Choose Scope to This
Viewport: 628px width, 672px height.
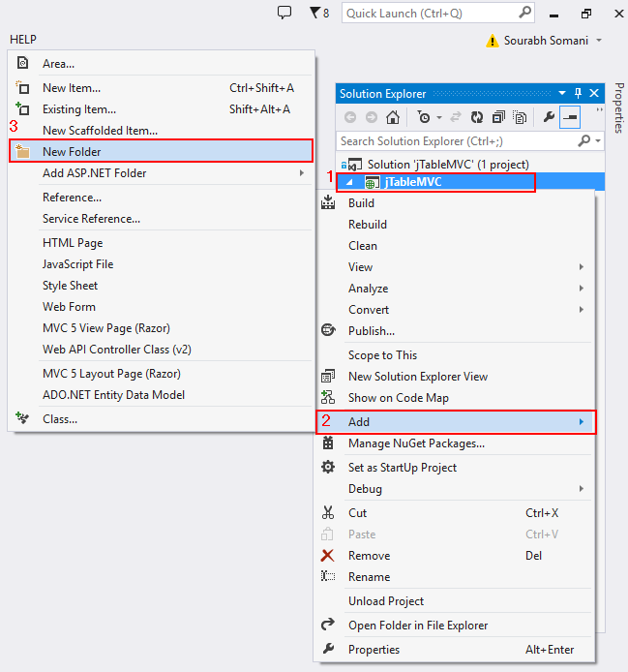[x=382, y=354]
